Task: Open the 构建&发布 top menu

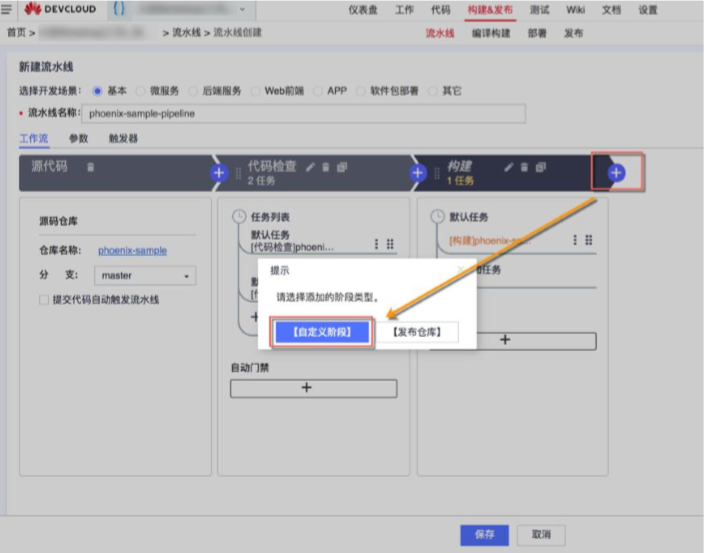Action: click(490, 10)
